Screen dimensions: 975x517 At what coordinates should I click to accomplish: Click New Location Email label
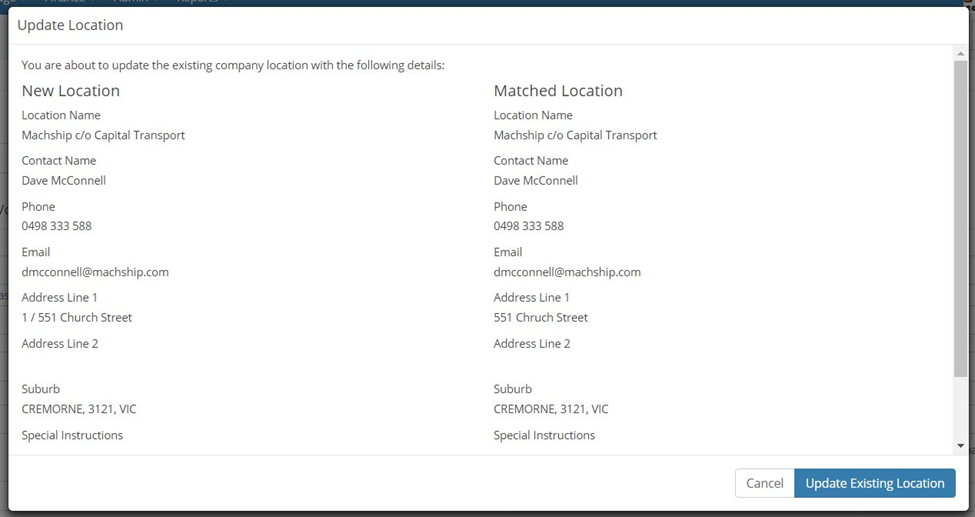point(36,252)
